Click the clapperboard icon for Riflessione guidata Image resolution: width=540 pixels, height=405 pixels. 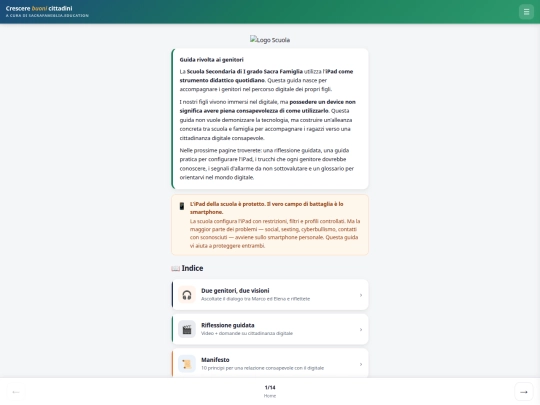tap(187, 329)
